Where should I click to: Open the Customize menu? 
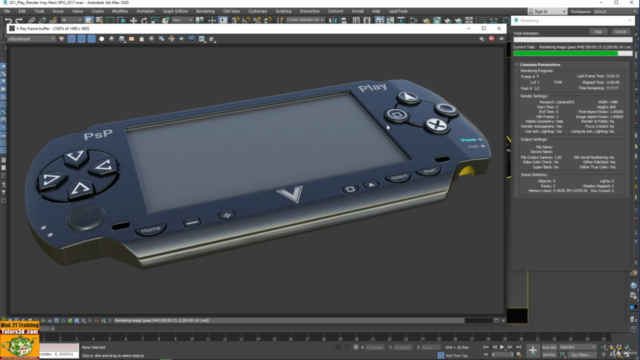(258, 11)
